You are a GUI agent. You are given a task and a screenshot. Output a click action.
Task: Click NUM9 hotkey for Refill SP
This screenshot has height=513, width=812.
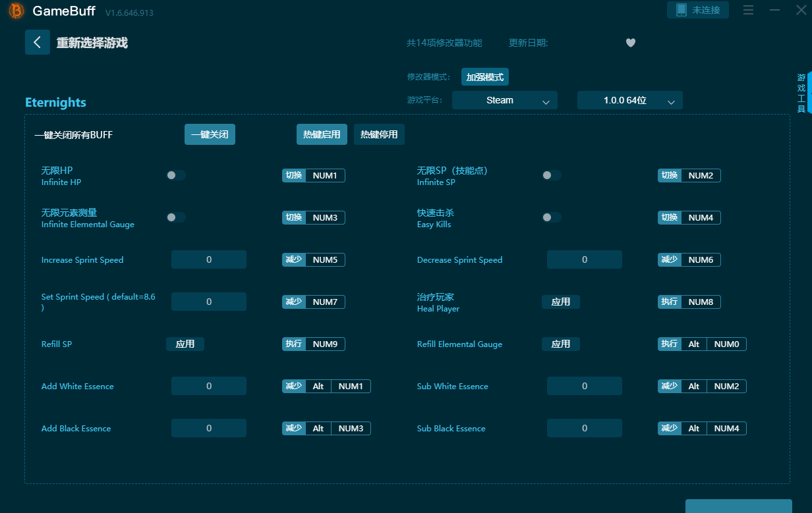(325, 344)
